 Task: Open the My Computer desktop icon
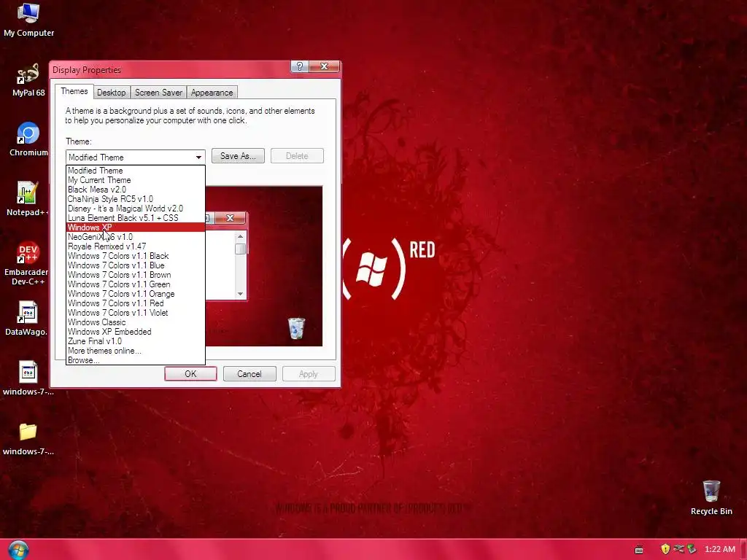28,20
